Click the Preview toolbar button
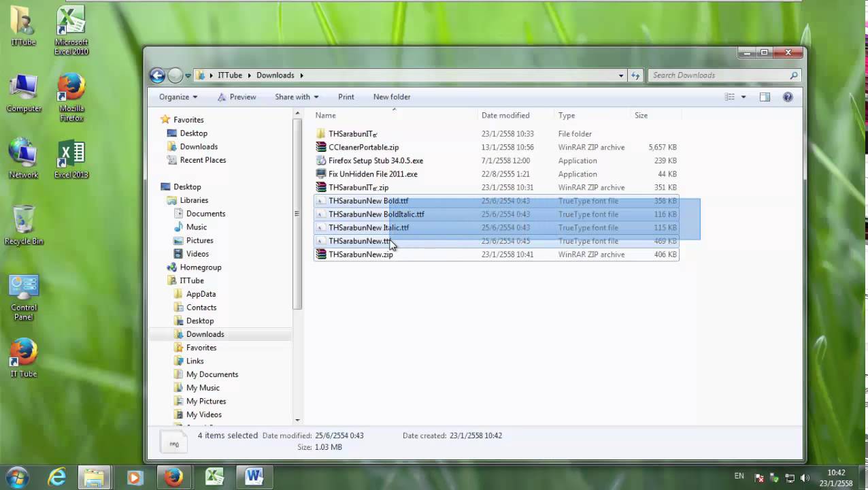Image resolution: width=868 pixels, height=490 pixels. tap(237, 97)
